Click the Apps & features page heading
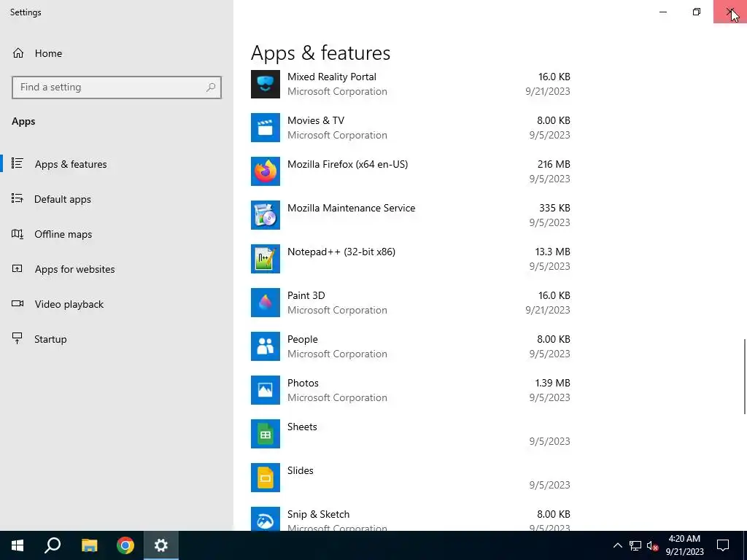The image size is (747, 560). pyautogui.click(x=321, y=52)
